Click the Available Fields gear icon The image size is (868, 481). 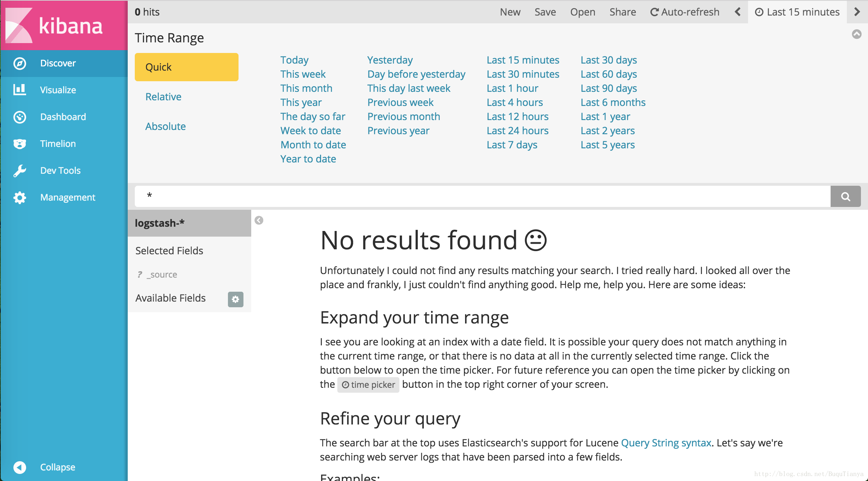click(x=235, y=298)
